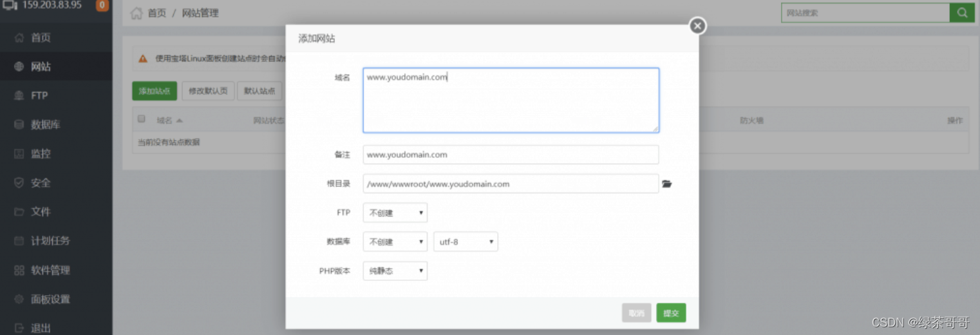
Task: Click the folder icon beside root directory field
Action: tap(666, 184)
